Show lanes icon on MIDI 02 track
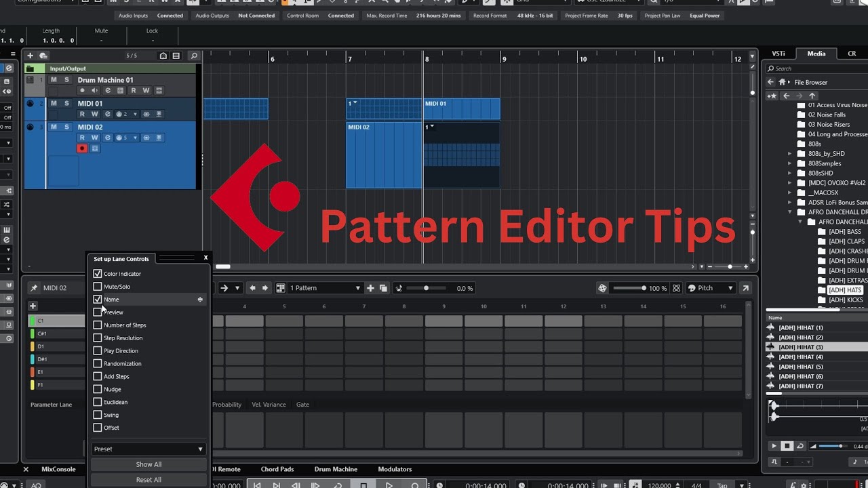Screen dimensions: 868x488 point(95,148)
